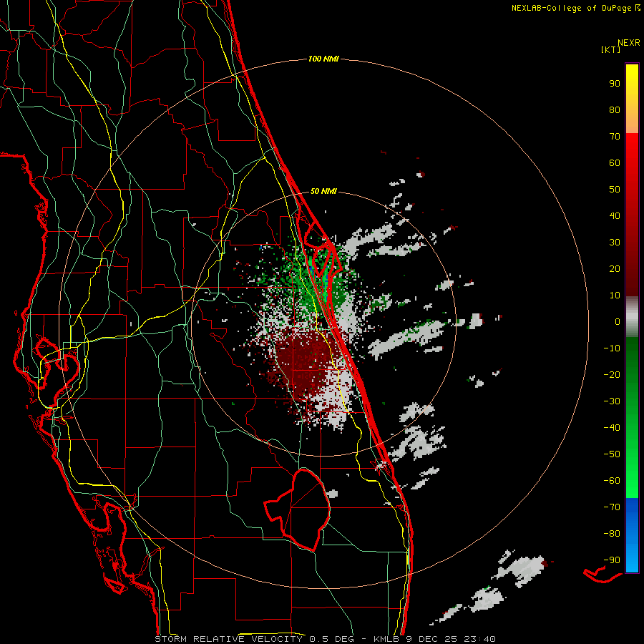This screenshot has height=644, width=644.
Task: Click the 0 value on the velocity scale
Action: 618,321
